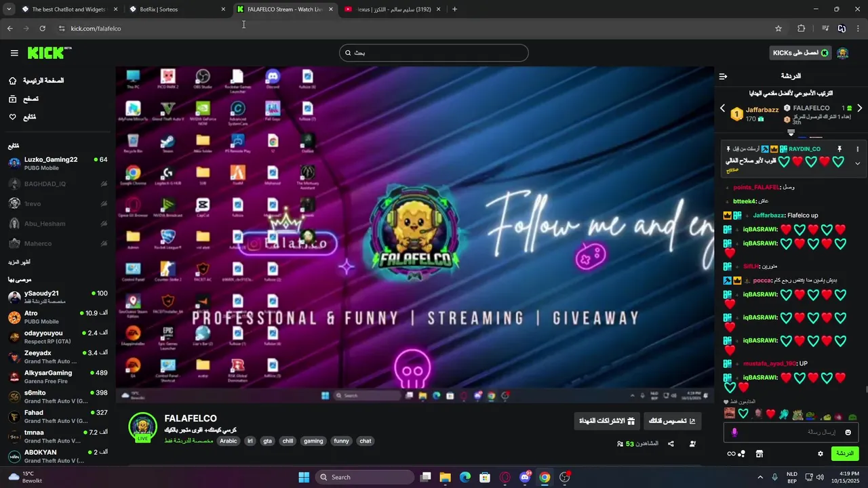Click the Arabic stream tag
The image size is (868, 488).
point(229,441)
